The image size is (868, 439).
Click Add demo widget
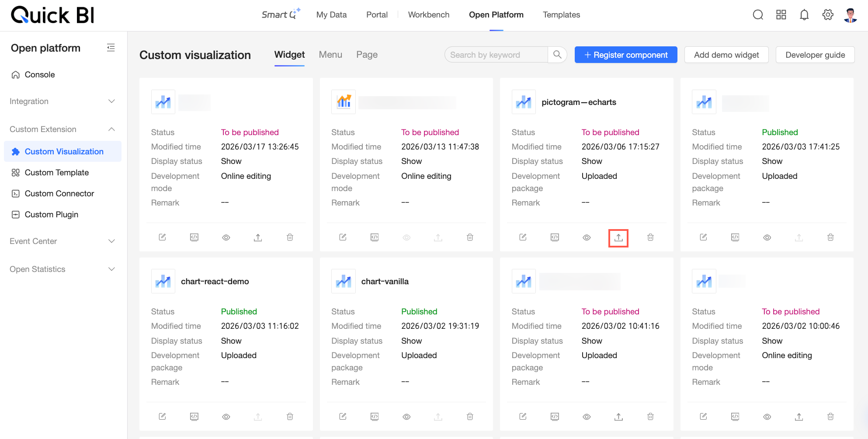point(726,55)
